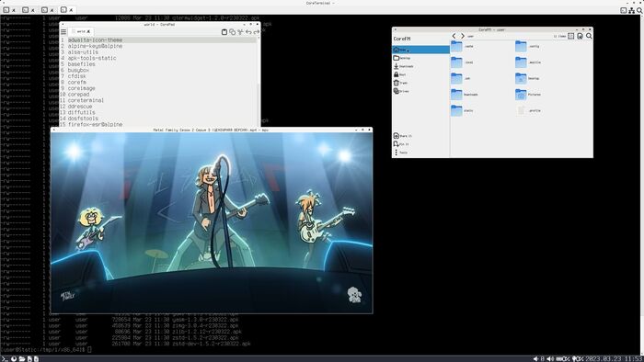The width and height of the screenshot is (644, 362).
Task: Go back in CoreFM navigation
Action: [454, 36]
